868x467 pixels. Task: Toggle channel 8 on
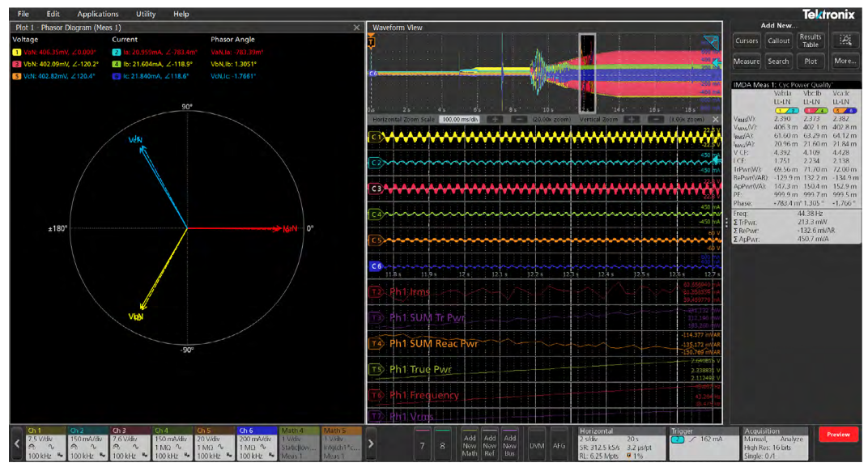pos(442,444)
